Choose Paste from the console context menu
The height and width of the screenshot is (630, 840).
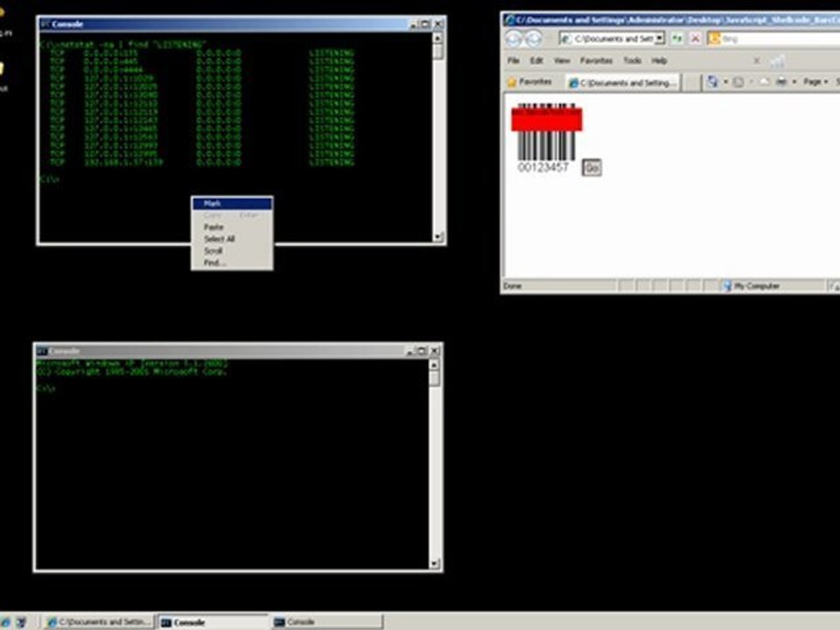tap(232, 227)
